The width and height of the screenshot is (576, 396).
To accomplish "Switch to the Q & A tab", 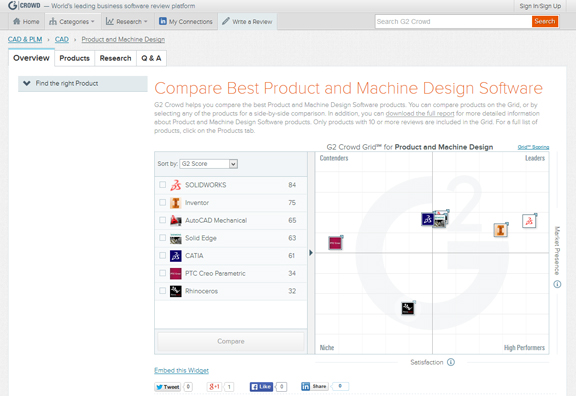I will coord(151,58).
